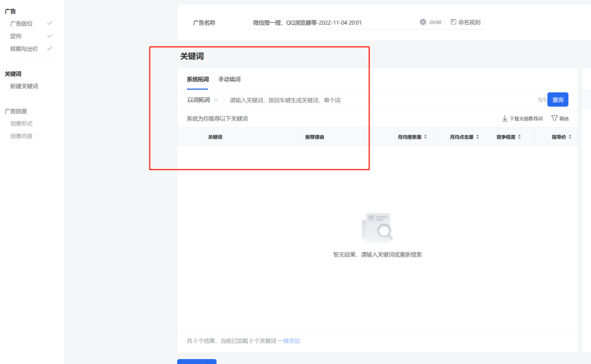Sort by 指导价 using its sort arrows
Viewport: 591px width, 364px height.
coord(570,137)
